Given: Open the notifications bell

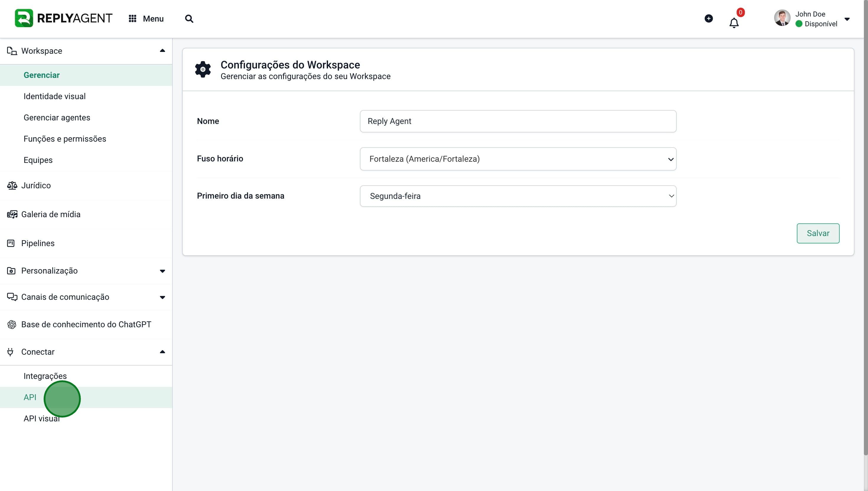Looking at the screenshot, I should [x=734, y=23].
